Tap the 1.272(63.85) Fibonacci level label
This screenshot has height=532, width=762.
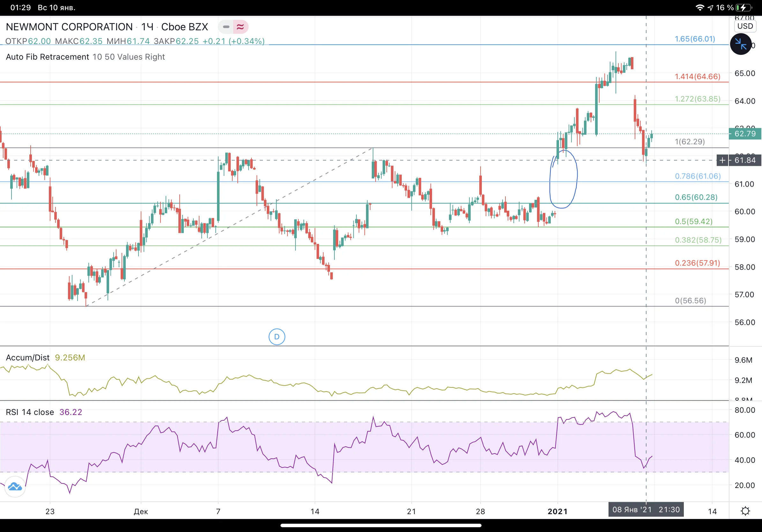tap(698, 99)
